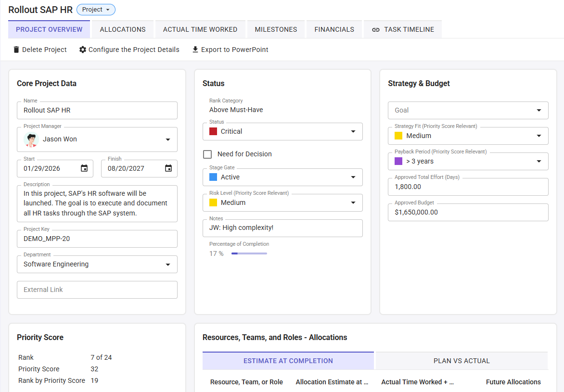Expand the Goal dropdown
Viewport: 564px width, 392px height.
[x=468, y=111]
